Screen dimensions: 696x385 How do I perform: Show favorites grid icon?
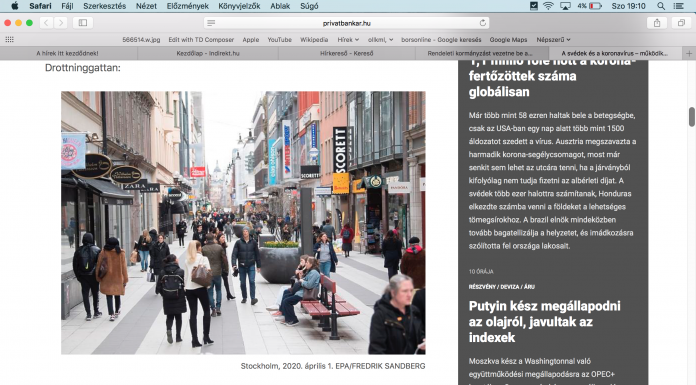pos(9,40)
